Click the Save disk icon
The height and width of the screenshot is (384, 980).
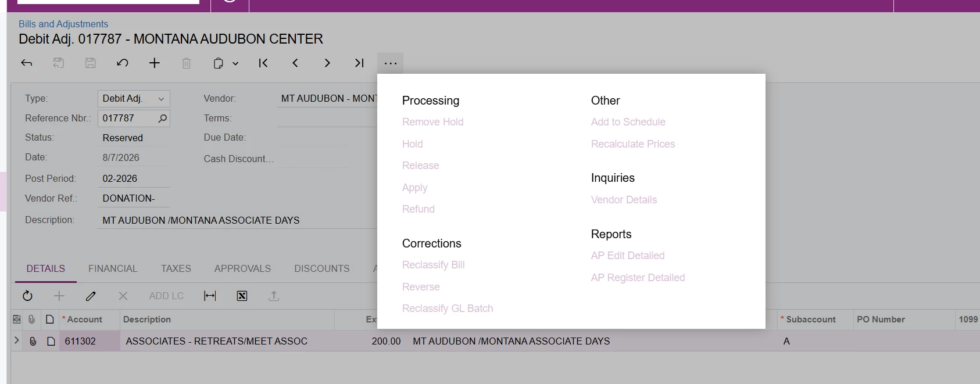tap(90, 63)
